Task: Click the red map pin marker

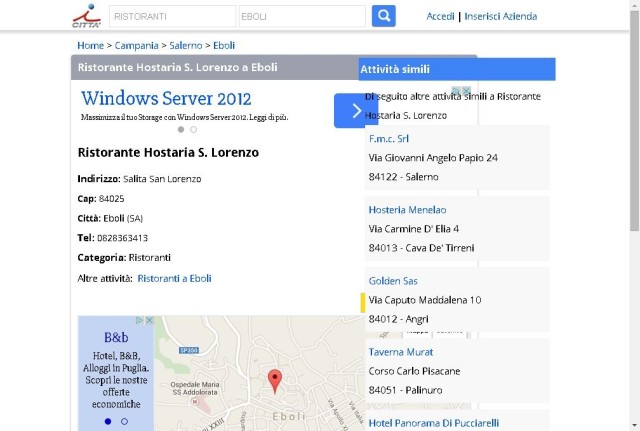Action: point(275,381)
